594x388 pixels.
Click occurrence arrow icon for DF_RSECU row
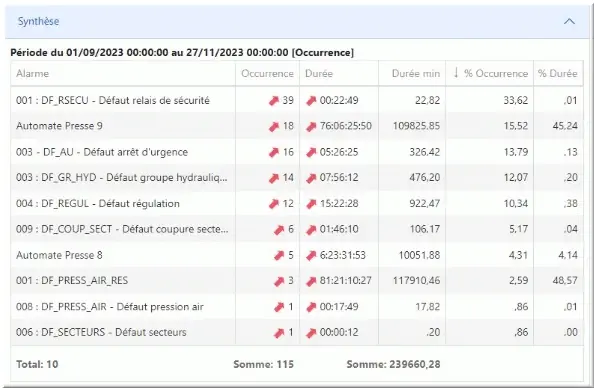[274, 100]
